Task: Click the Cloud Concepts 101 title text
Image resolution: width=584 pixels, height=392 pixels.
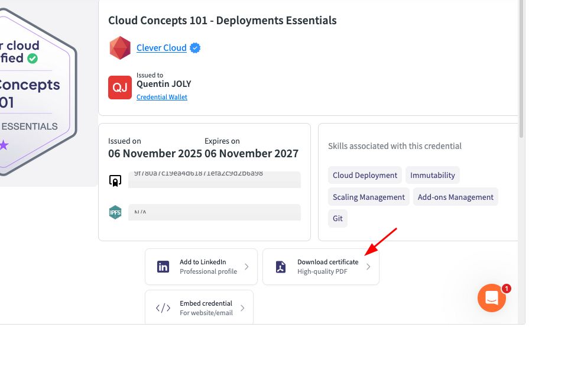Action: tap(222, 21)
